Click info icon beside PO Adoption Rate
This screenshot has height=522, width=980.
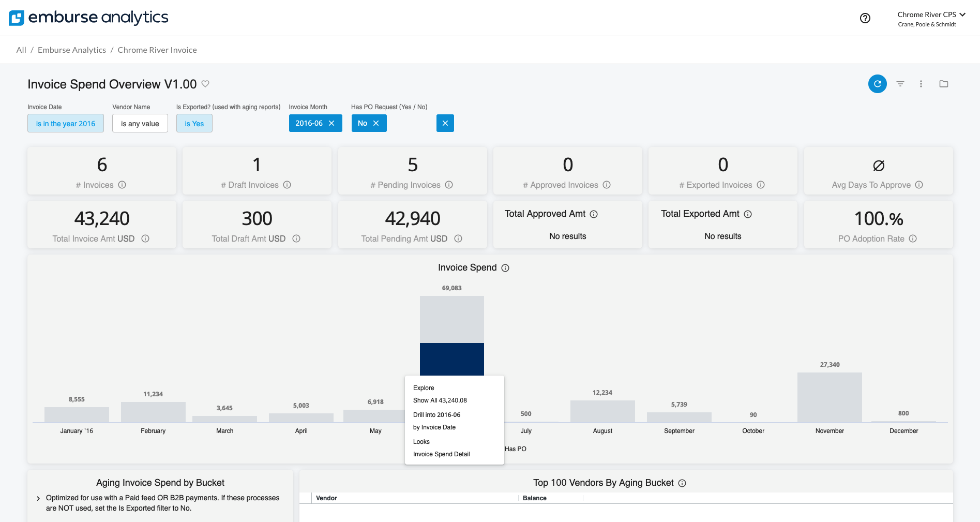913,238
